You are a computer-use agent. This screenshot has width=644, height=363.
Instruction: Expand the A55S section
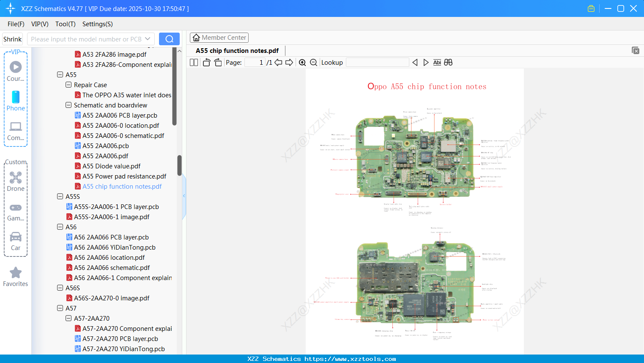tap(60, 196)
